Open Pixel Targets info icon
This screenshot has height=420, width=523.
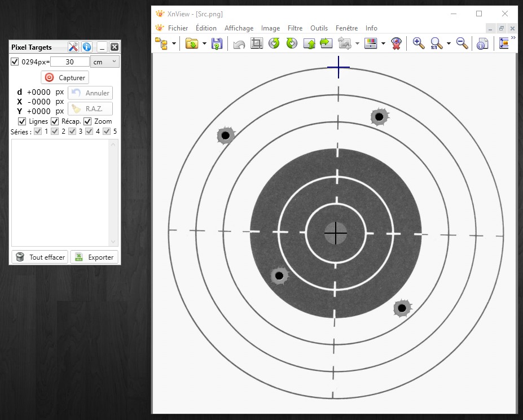tap(87, 47)
